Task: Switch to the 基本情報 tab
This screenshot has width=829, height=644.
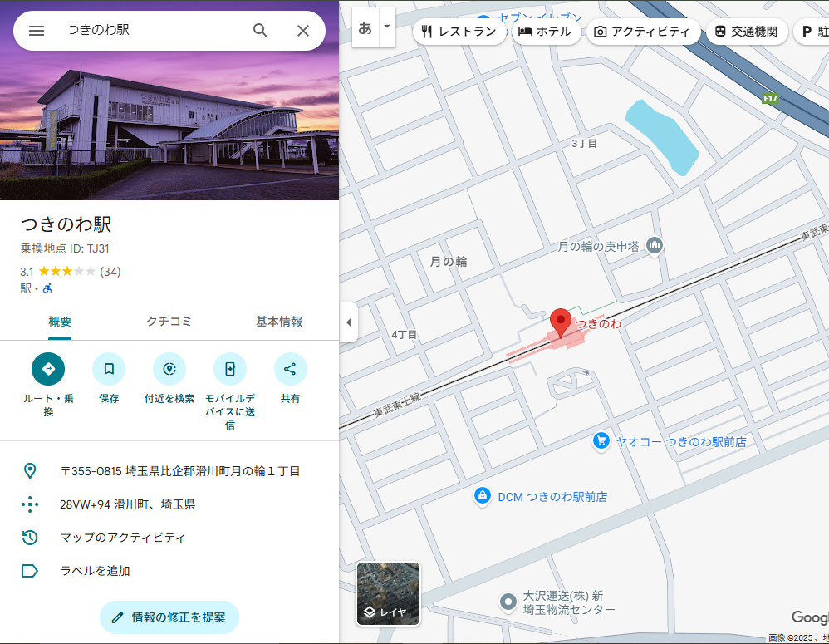Action: [279, 322]
